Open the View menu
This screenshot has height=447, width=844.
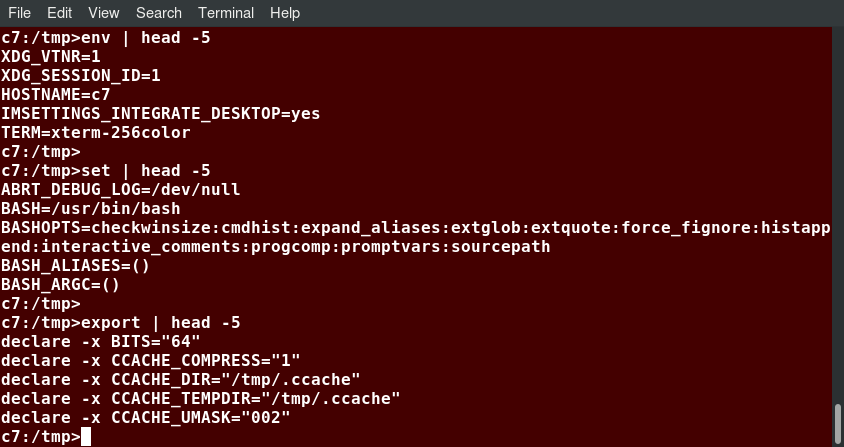[103, 13]
